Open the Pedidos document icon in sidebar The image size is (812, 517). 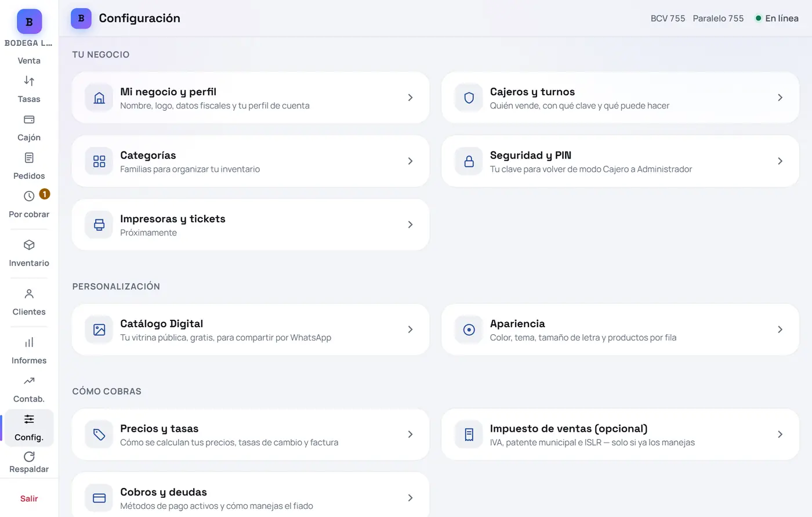tap(29, 158)
